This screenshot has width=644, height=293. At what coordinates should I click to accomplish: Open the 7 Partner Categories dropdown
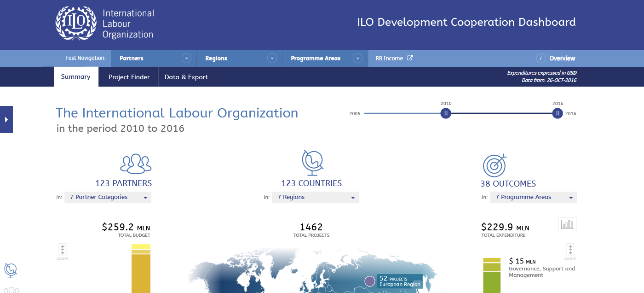click(x=108, y=197)
